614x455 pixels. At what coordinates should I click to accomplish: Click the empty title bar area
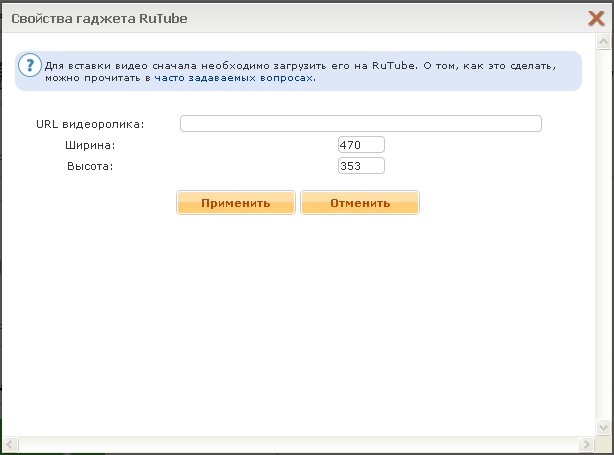tap(400, 18)
